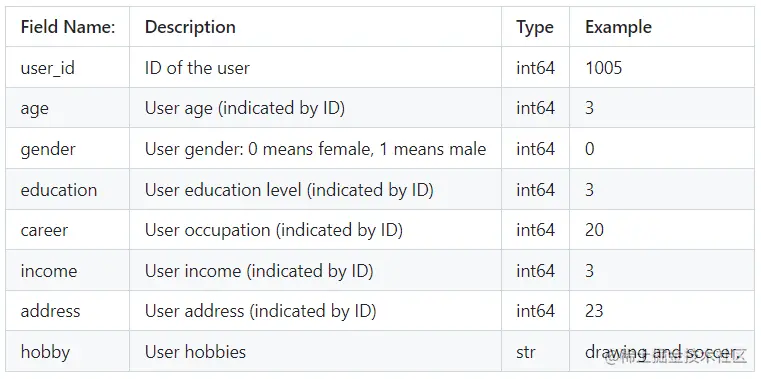Click the 'Example' column header
This screenshot has height=379, width=761.
[618, 27]
